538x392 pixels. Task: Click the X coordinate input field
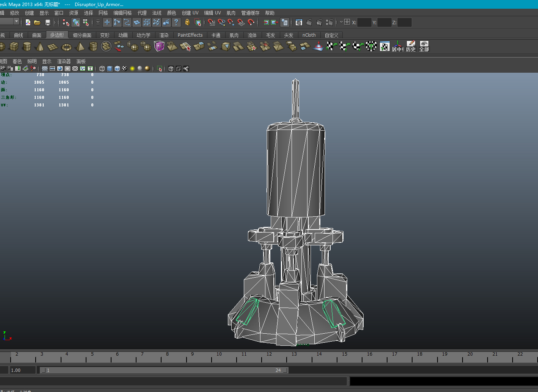[364, 23]
